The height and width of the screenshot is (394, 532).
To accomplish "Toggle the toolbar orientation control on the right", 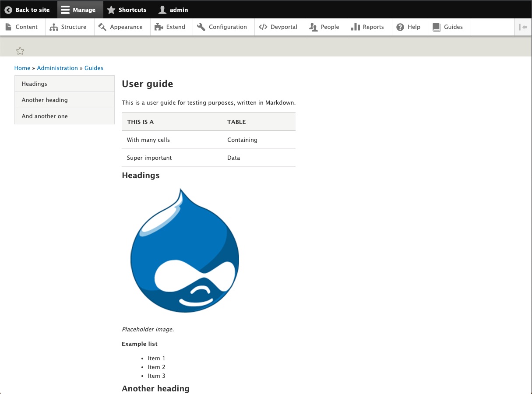I will coord(524,27).
